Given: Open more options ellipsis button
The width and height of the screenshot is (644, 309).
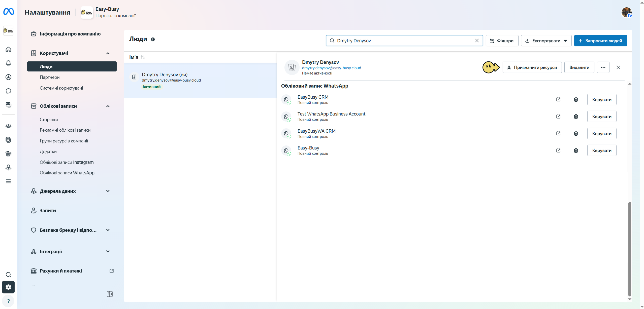Looking at the screenshot, I should click(603, 67).
